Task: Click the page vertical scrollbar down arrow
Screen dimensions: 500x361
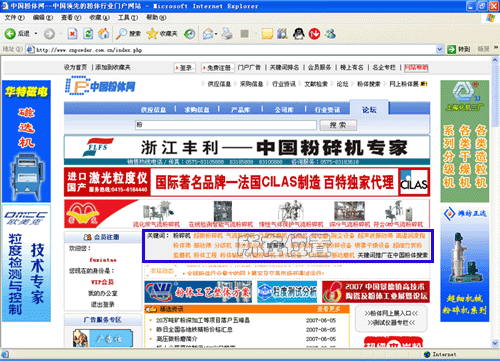Action: tap(495, 343)
